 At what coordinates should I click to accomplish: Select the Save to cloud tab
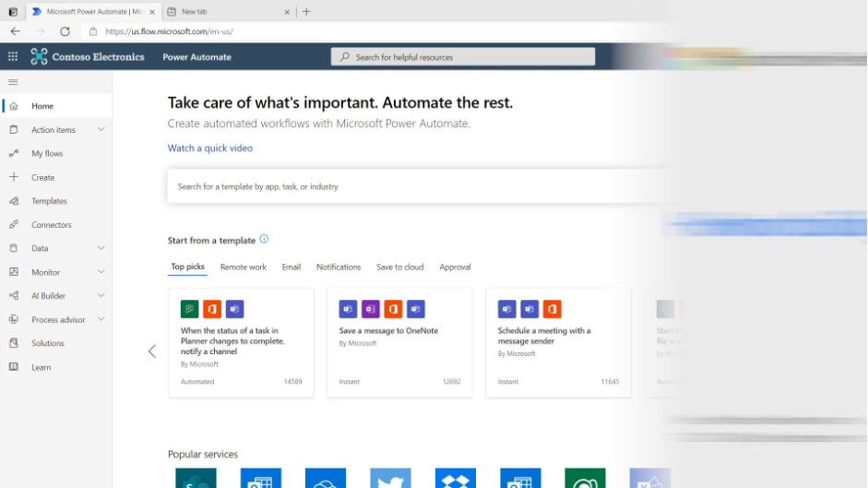399,267
